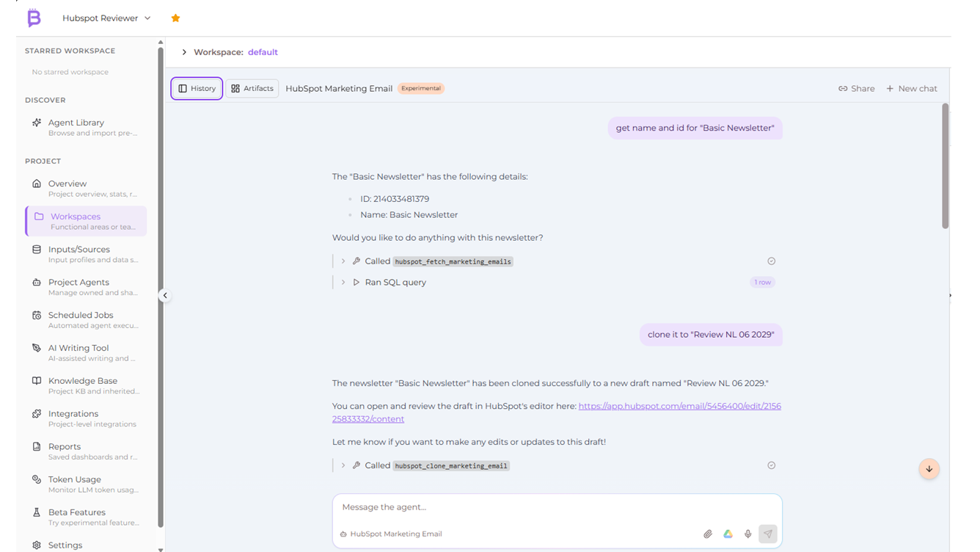This screenshot has width=980, height=552.
Task: Toggle the yellow star favorite icon
Action: (x=175, y=18)
